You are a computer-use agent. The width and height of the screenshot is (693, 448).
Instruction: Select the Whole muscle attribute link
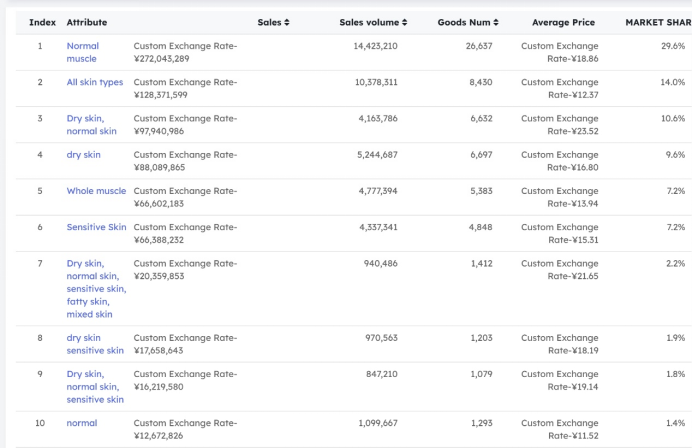pos(96,191)
